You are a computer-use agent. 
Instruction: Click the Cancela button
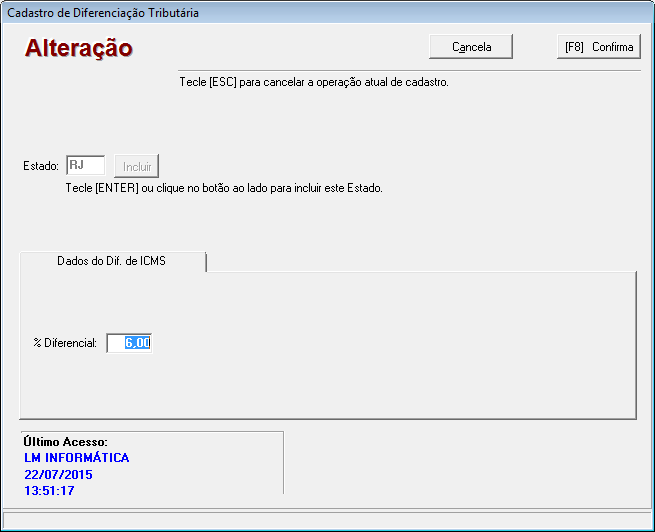471,47
